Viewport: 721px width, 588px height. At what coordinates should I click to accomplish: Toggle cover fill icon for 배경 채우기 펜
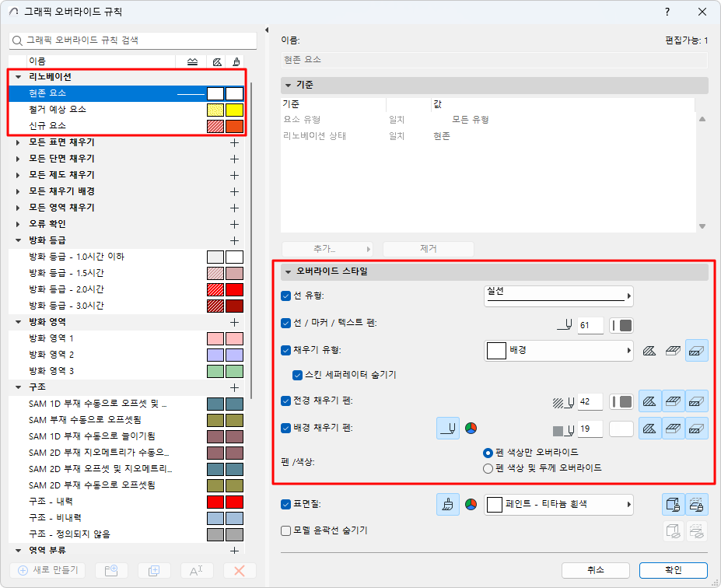tap(674, 429)
